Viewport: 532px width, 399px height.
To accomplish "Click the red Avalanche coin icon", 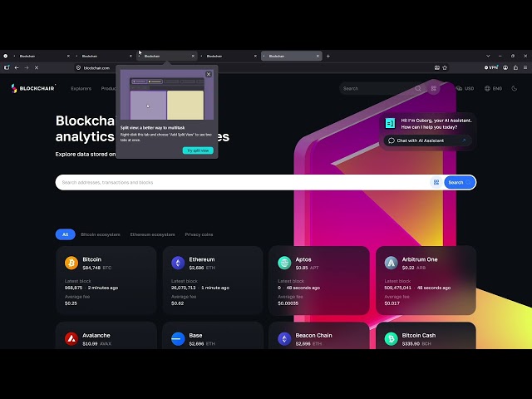I will [71, 338].
